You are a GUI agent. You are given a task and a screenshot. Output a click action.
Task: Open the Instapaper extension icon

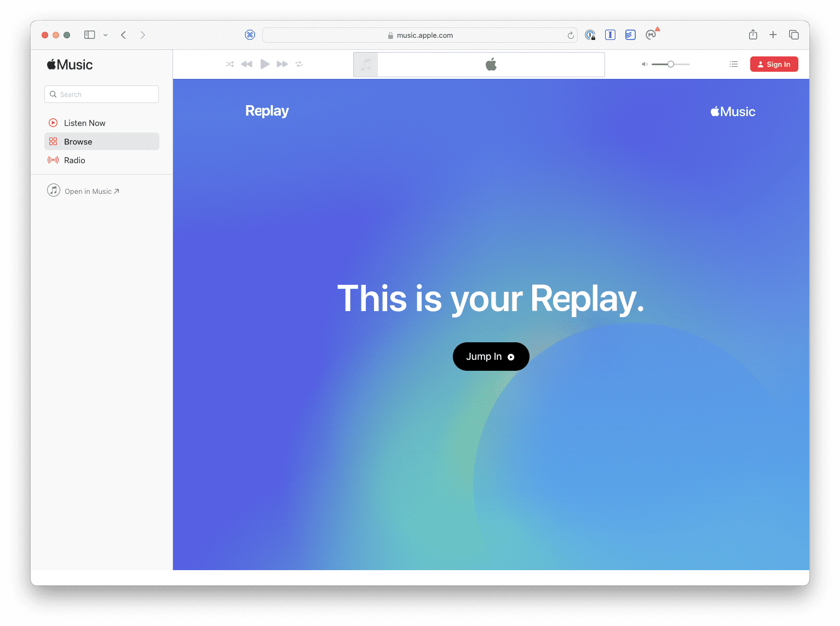[x=610, y=35]
